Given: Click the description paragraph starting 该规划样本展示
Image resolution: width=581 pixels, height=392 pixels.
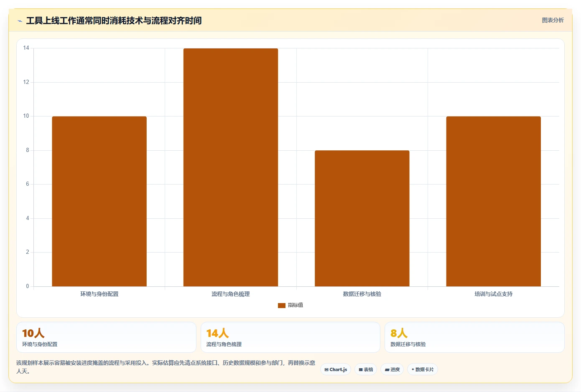Looking at the screenshot, I should [166, 367].
